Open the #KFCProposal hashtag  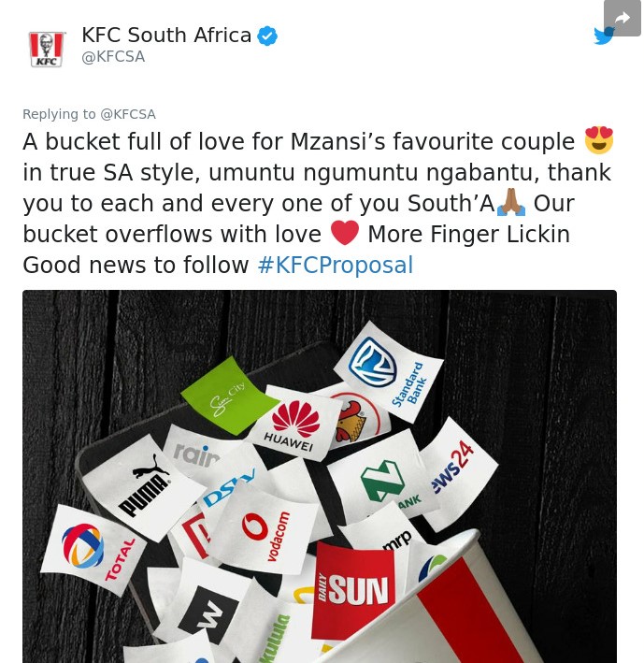pyautogui.click(x=336, y=266)
